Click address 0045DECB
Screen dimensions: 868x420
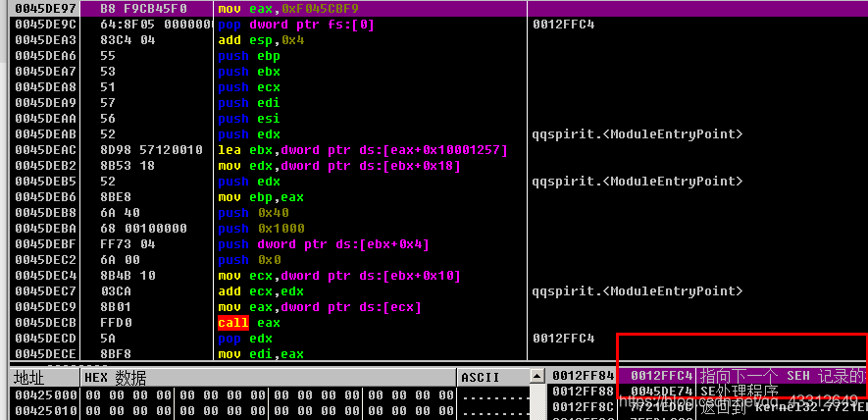[44, 323]
